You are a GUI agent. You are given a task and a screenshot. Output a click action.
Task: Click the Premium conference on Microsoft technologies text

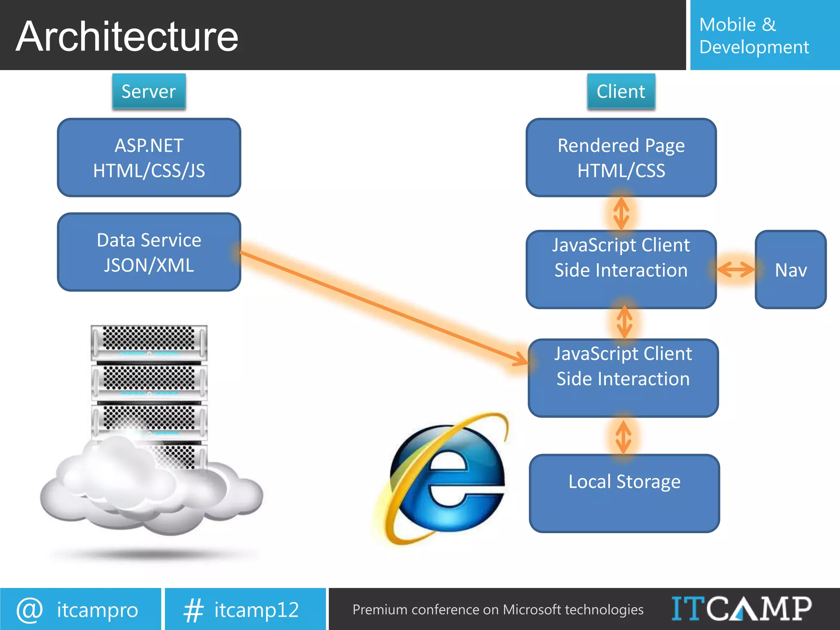coord(498,609)
